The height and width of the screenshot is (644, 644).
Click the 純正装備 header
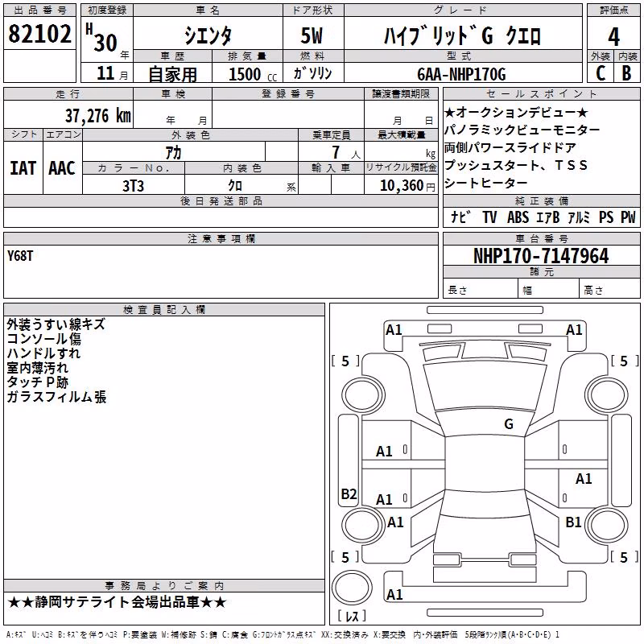click(x=541, y=200)
